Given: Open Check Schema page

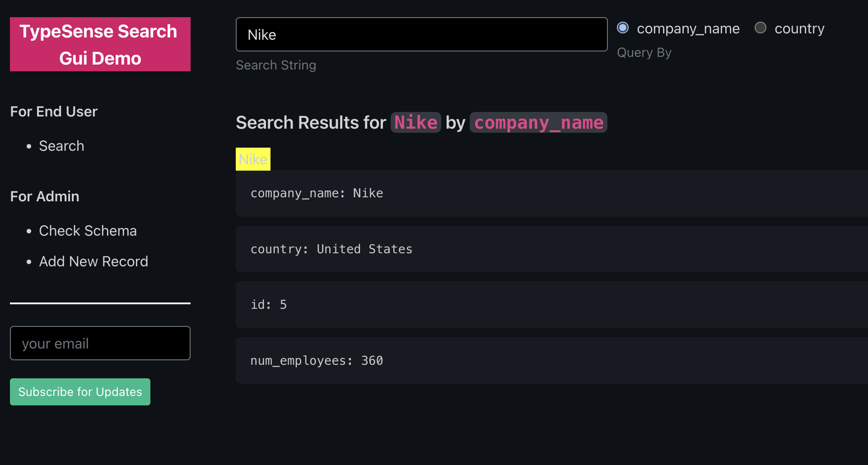Looking at the screenshot, I should (x=88, y=230).
